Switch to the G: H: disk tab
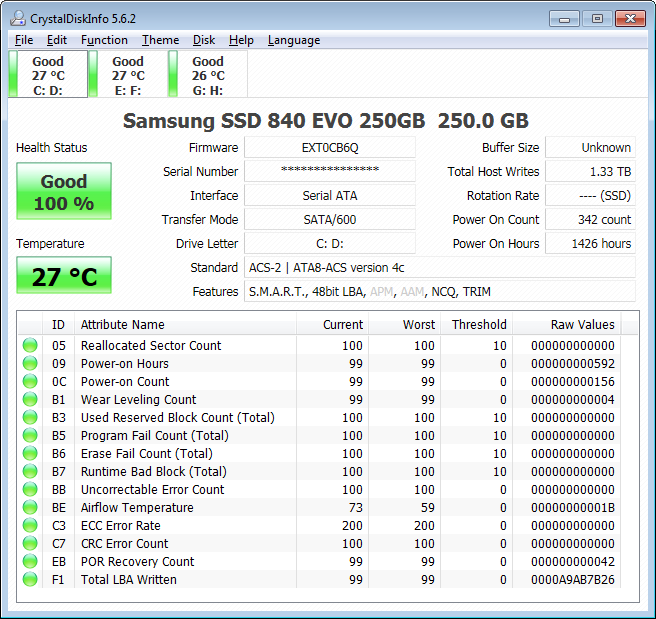This screenshot has height=619, width=656. point(208,74)
